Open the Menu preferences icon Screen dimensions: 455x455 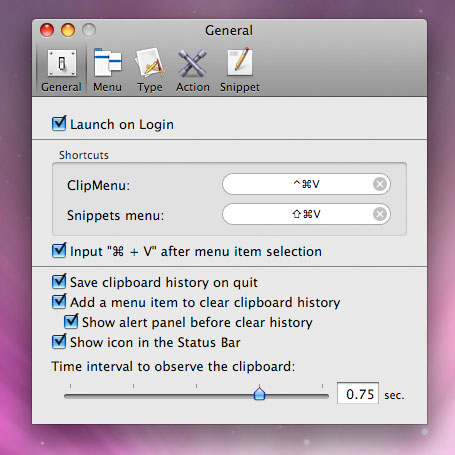[x=107, y=63]
